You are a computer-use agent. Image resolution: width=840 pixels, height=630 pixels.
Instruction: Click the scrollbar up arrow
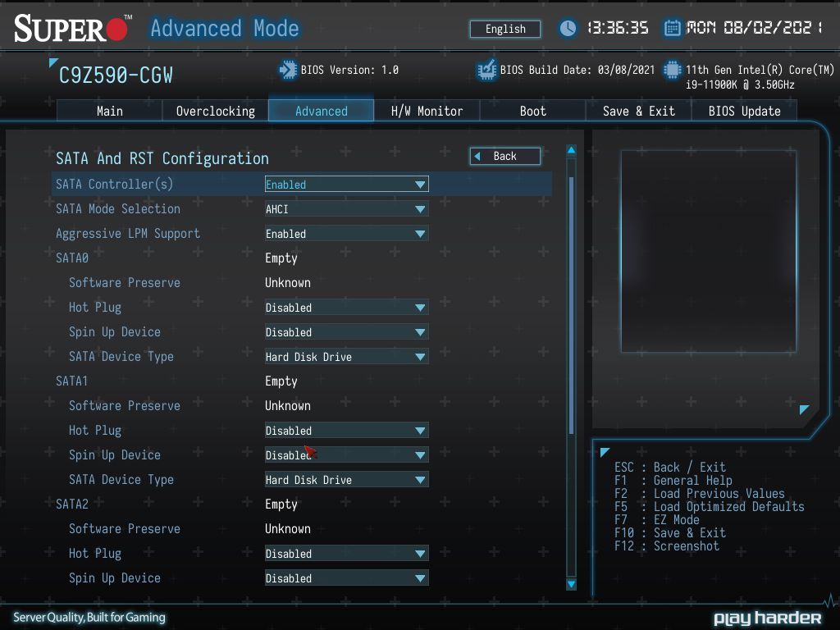click(571, 150)
